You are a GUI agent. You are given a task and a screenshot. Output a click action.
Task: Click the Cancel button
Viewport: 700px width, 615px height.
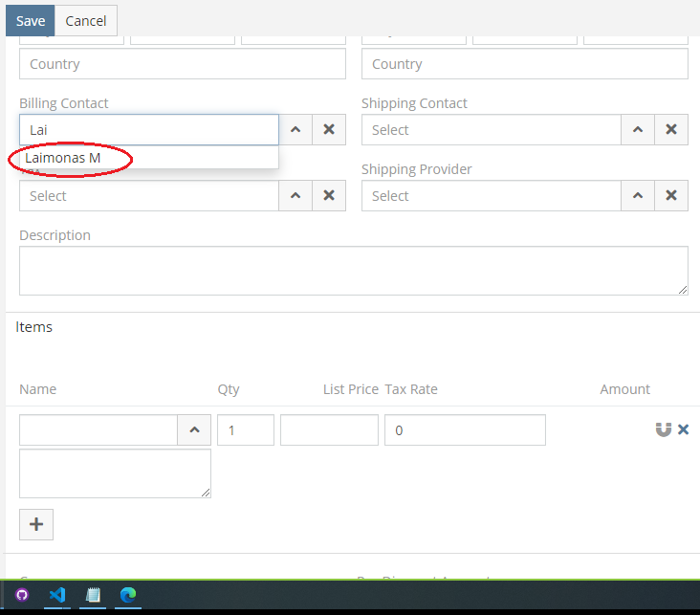(86, 21)
